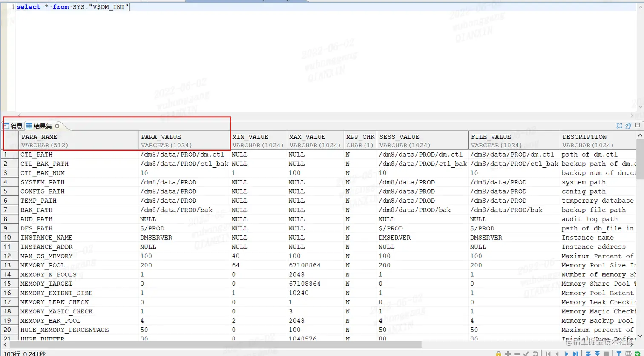The width and height of the screenshot is (644, 356).
Task: Click the CTL_BAK_NUM cell
Action: [x=79, y=173]
